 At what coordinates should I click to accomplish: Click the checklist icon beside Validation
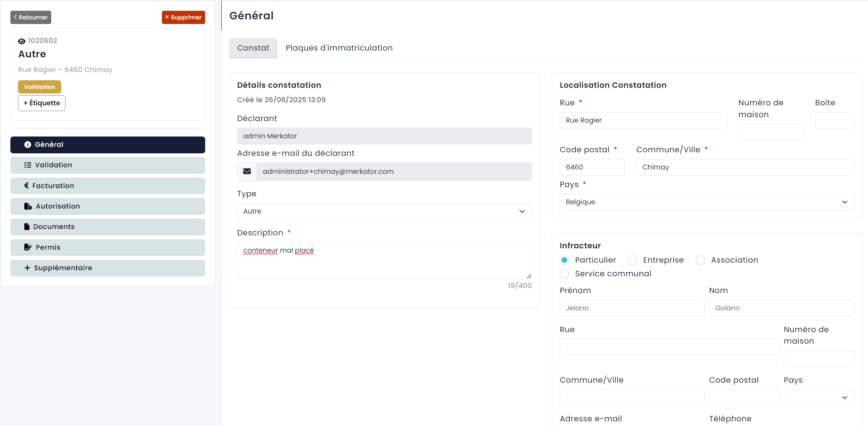coord(28,165)
